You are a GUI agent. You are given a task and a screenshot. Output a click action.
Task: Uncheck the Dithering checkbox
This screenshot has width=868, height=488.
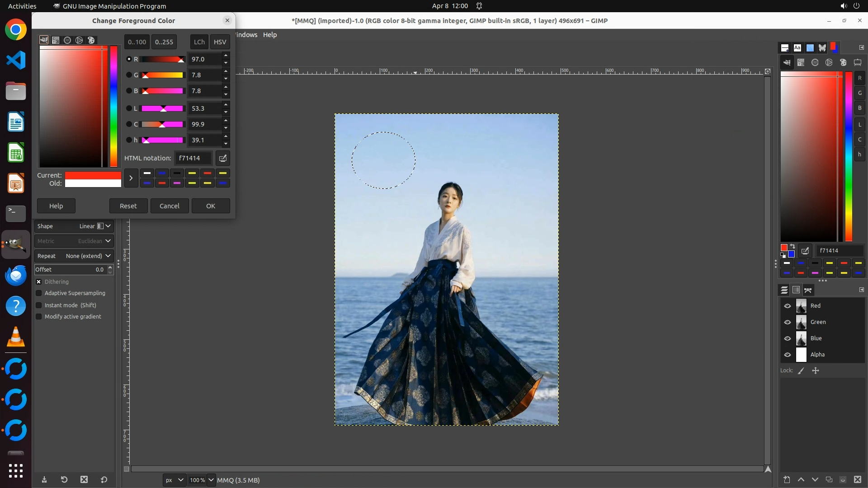point(39,282)
